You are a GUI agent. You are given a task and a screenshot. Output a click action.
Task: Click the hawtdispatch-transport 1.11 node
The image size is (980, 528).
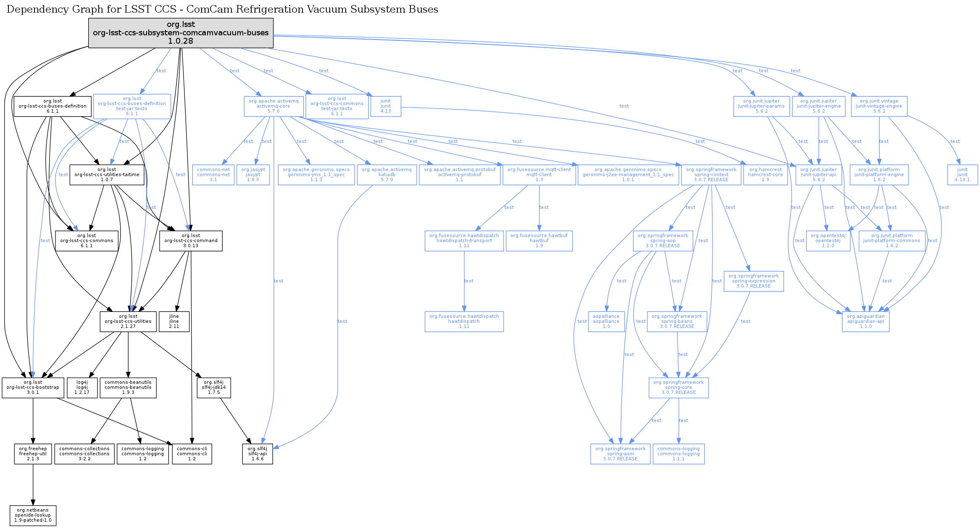pos(464,241)
